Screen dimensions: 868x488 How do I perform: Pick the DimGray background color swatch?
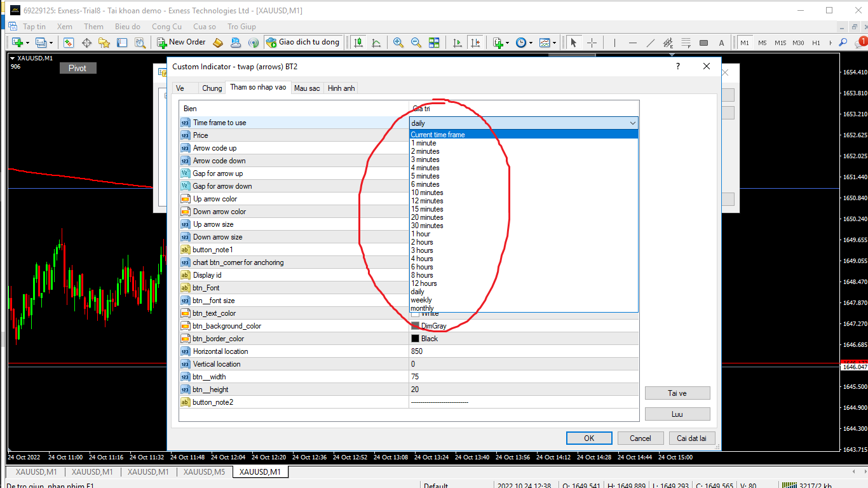tap(416, 326)
